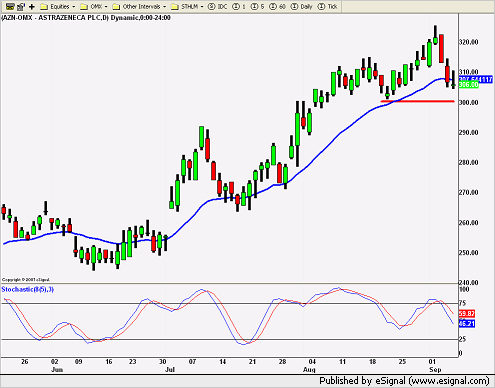This screenshot has height=388, width=495.
Task: Expand the OMX dropdown arrow
Action: tap(106, 7)
